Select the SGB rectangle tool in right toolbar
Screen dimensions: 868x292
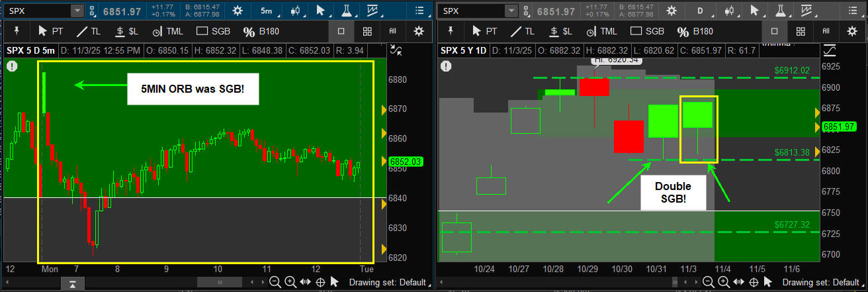tap(646, 31)
